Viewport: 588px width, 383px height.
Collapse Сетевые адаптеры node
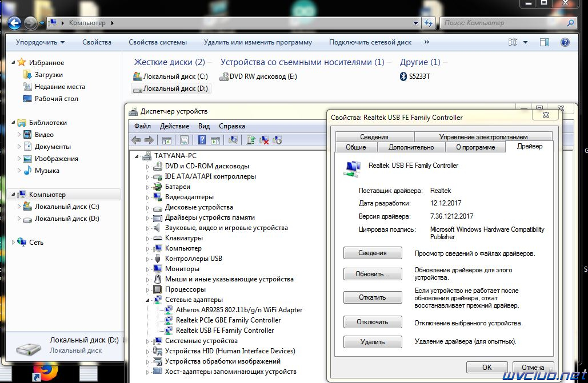(147, 300)
